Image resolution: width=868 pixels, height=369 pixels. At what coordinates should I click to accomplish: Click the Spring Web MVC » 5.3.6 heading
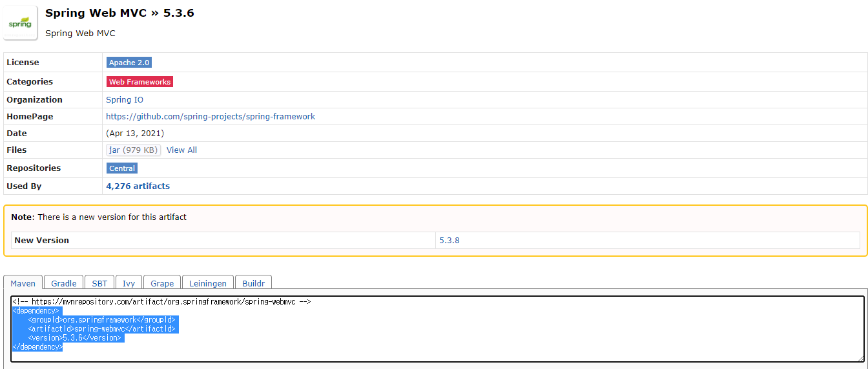(x=119, y=13)
